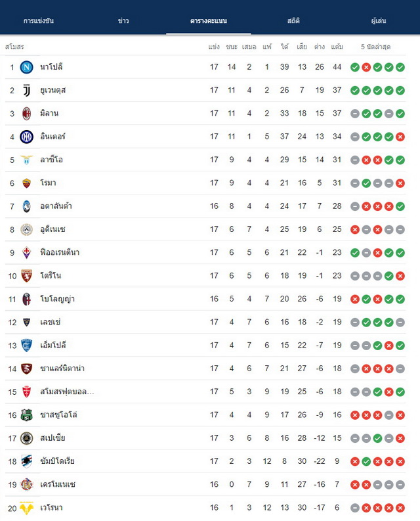Open the นาโปลี team link
The image size is (420, 521).
coord(51,67)
